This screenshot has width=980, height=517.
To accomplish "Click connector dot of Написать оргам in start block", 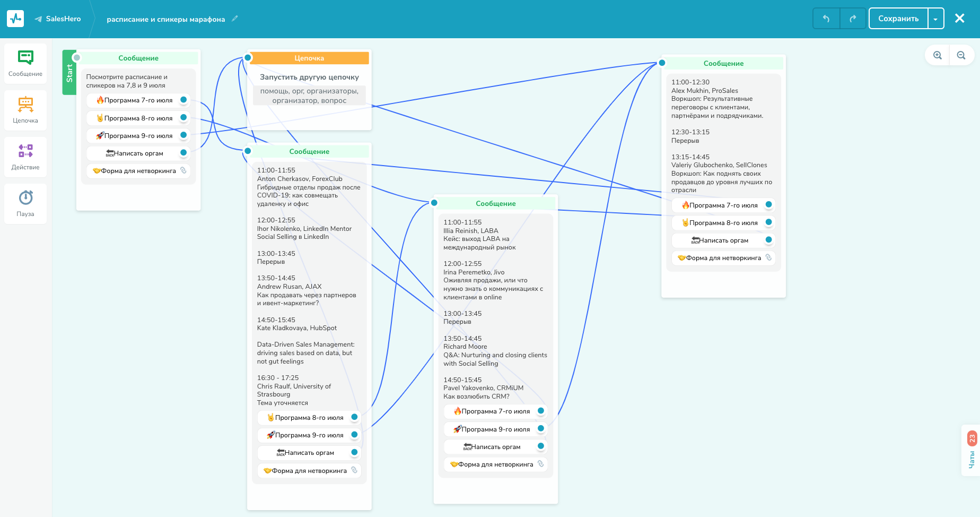I will coord(183,152).
